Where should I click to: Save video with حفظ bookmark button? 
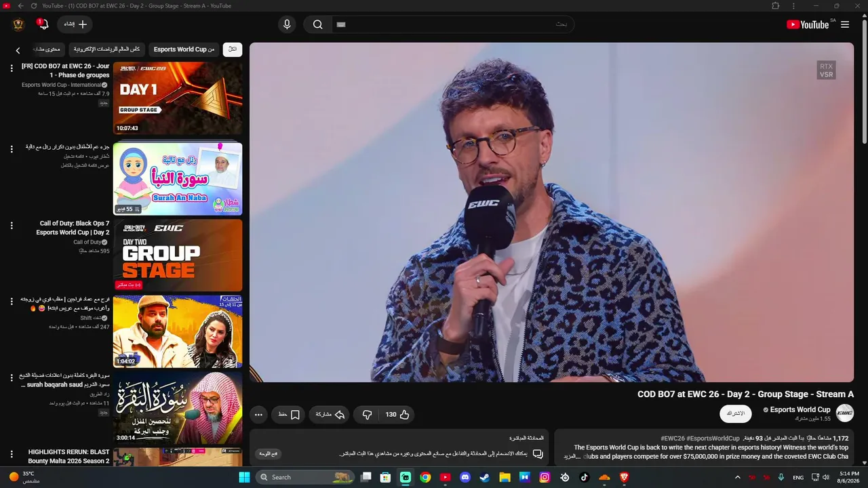(289, 415)
